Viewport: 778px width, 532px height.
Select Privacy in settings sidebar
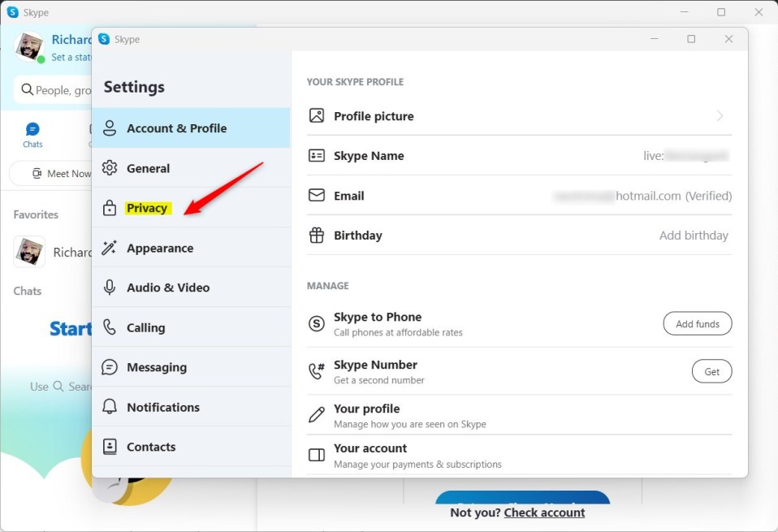pyautogui.click(x=191, y=208)
